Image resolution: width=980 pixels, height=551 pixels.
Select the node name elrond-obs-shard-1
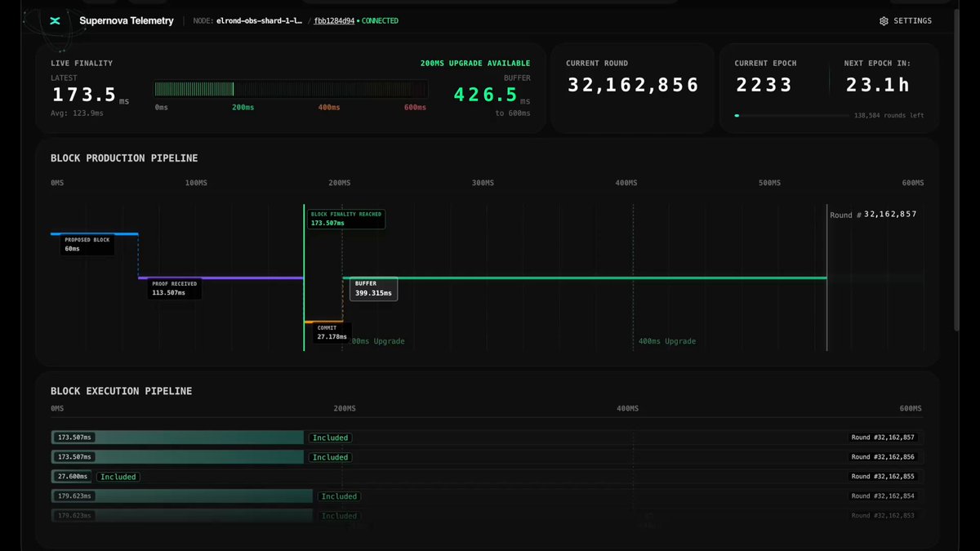260,21
